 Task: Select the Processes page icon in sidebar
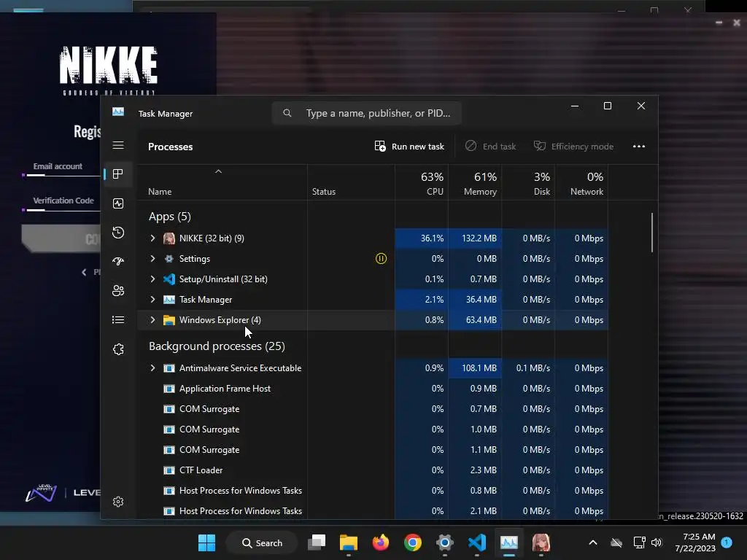[x=118, y=174]
